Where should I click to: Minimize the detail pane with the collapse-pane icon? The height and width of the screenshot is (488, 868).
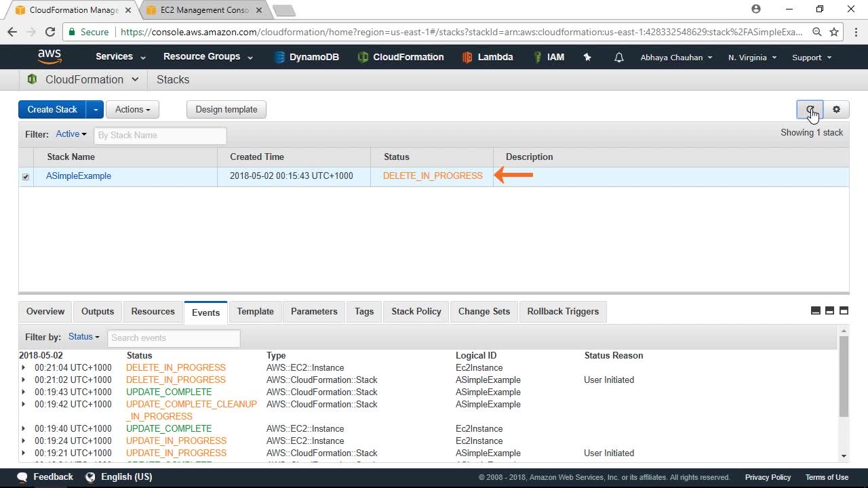(816, 310)
